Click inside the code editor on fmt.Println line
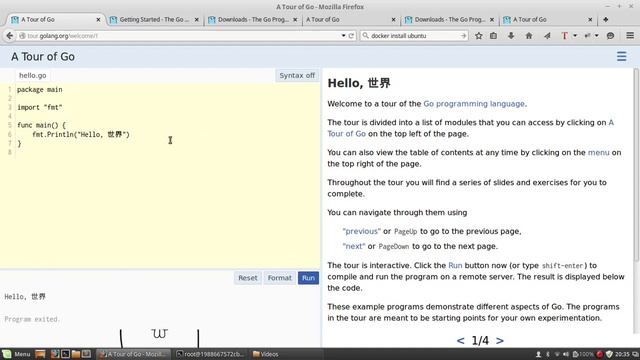 (x=81, y=134)
